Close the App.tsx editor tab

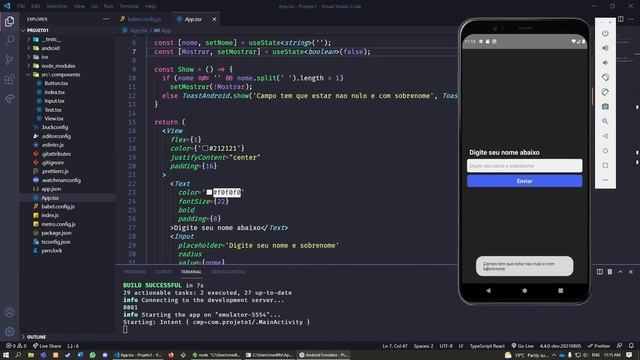(214, 19)
